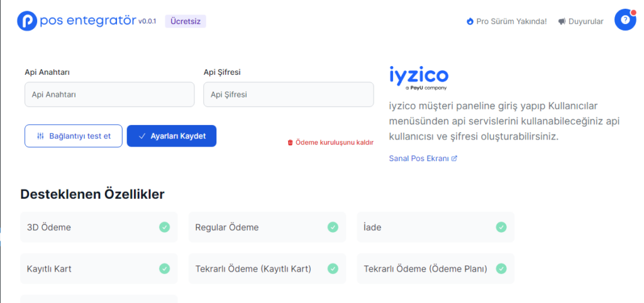Open the help question mark icon
This screenshot has height=303, width=644.
point(625,20)
